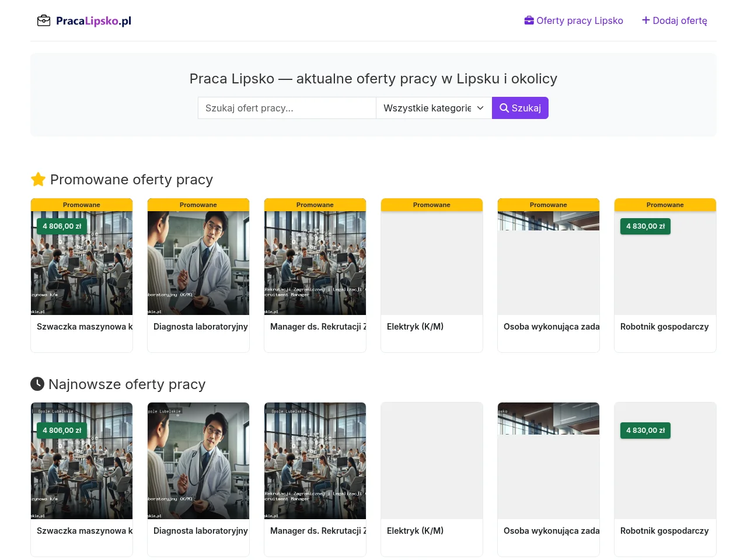Click the 4 806,00 zł badge in promoted offers

62,226
